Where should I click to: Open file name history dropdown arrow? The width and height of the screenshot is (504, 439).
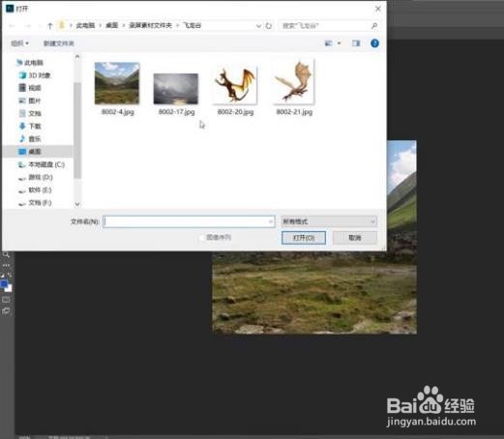point(271,221)
